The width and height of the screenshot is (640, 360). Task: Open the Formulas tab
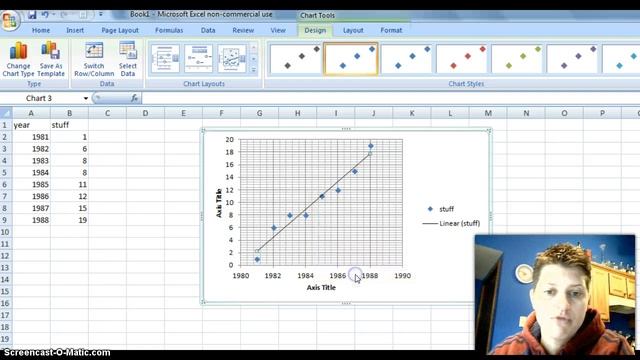tap(169, 30)
